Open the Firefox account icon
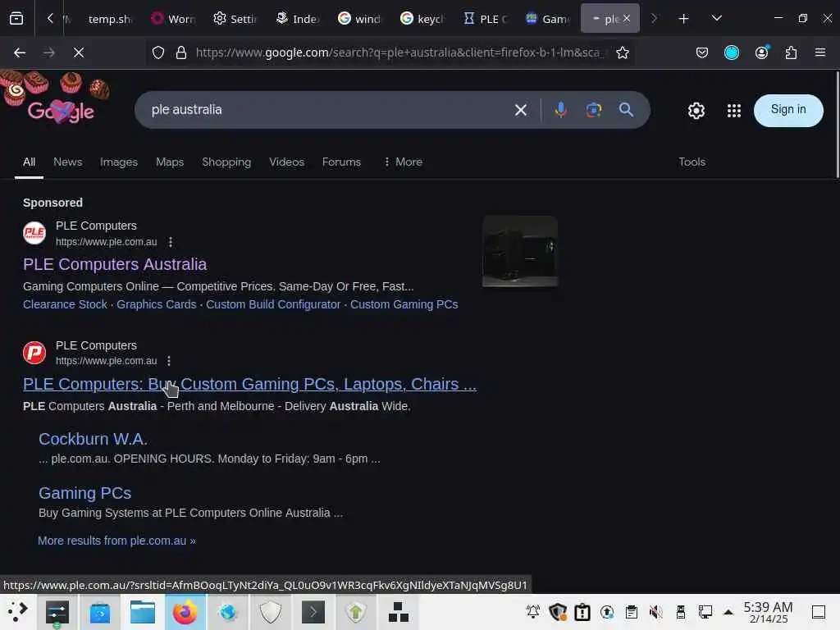 (x=761, y=52)
